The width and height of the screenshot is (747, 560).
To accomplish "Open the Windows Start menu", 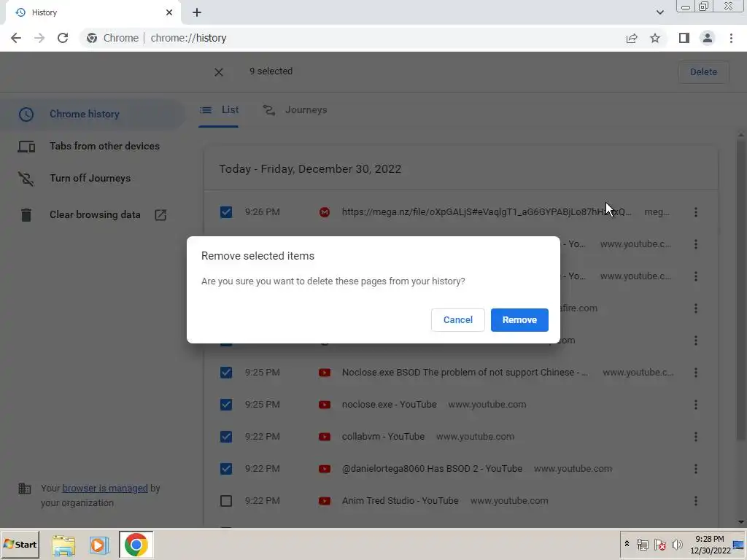I will click(x=20, y=545).
